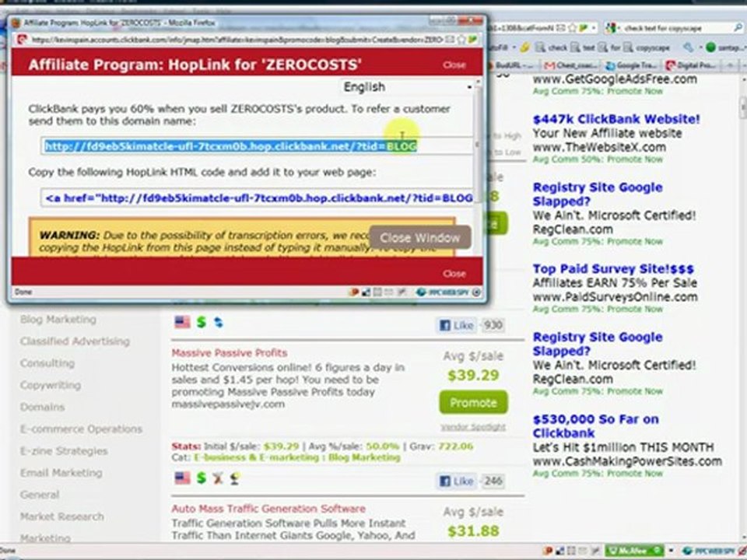Open the '$447k ClickBank Website!' ad link

click(x=616, y=119)
